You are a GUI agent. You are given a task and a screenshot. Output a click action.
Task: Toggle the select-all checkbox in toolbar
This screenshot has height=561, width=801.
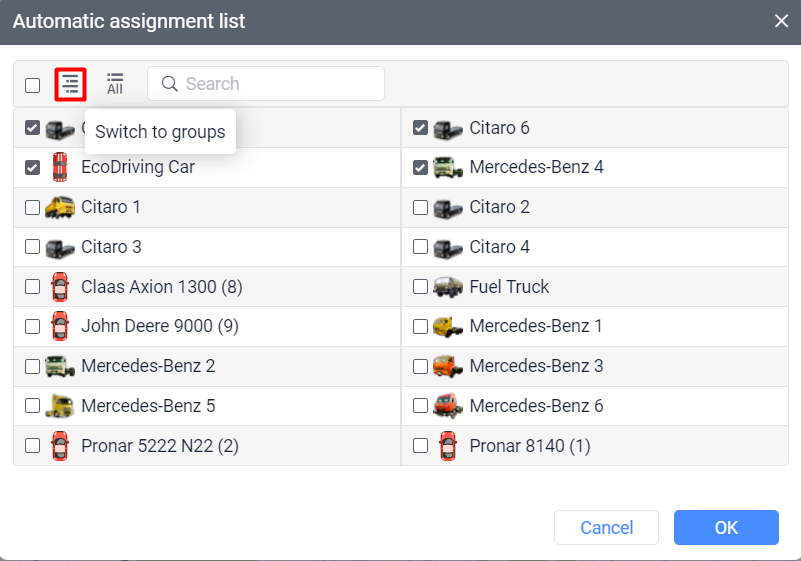33,85
